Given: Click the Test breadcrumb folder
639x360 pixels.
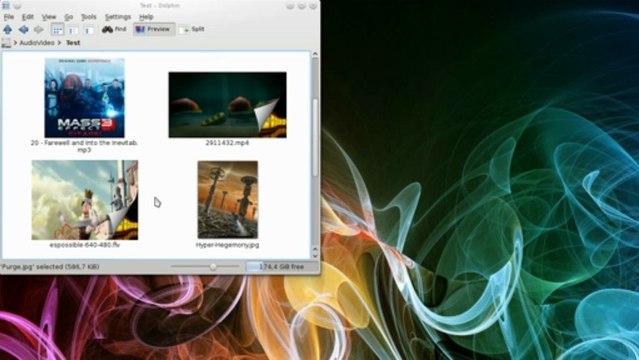Looking at the screenshot, I should click(x=73, y=42).
